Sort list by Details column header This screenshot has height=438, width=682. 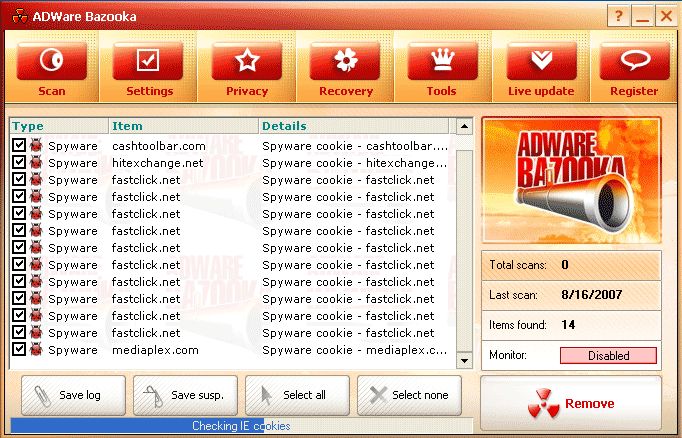(354, 126)
